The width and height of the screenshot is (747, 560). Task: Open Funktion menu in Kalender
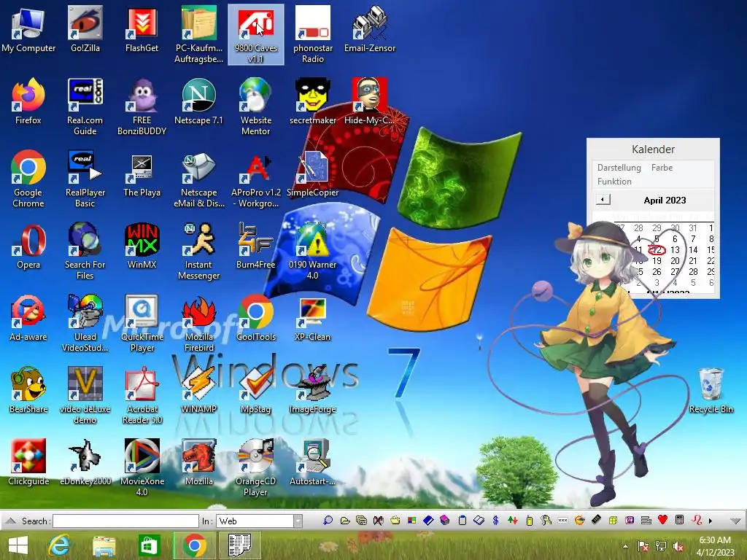pos(614,182)
